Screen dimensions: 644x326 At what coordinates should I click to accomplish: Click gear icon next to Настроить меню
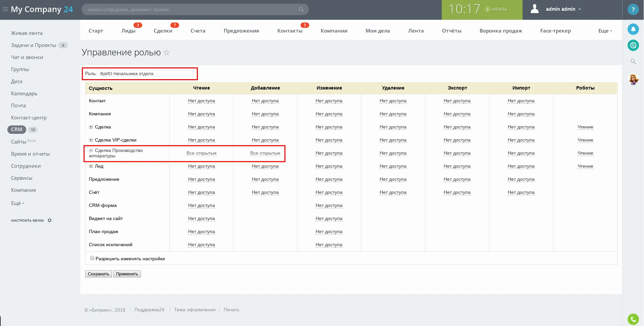coord(50,220)
